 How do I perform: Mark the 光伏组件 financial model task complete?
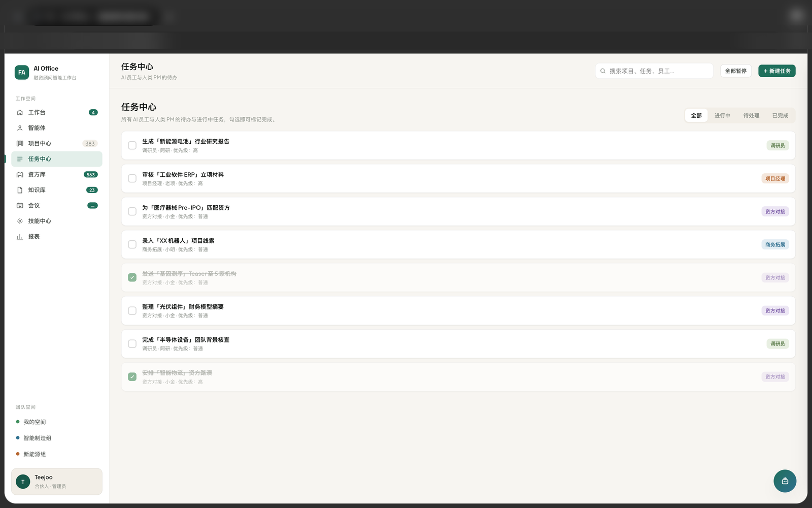click(132, 310)
